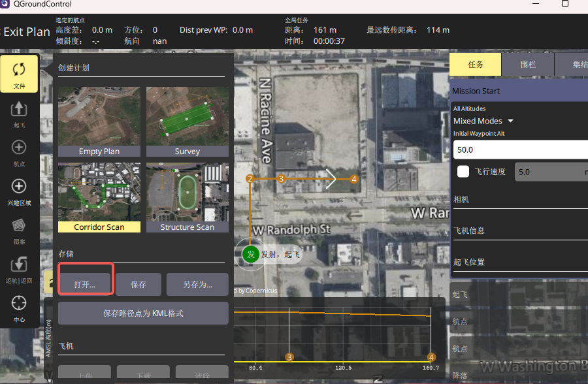
Task: Click the Dist prev WP value
Action: click(x=242, y=30)
